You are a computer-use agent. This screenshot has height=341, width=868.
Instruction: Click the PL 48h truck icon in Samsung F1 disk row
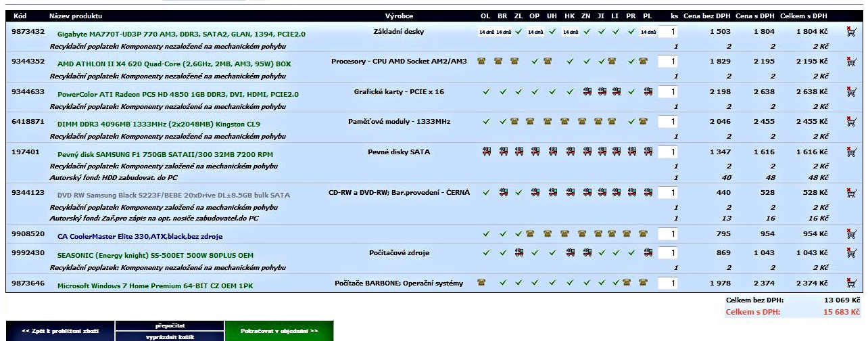click(x=648, y=152)
